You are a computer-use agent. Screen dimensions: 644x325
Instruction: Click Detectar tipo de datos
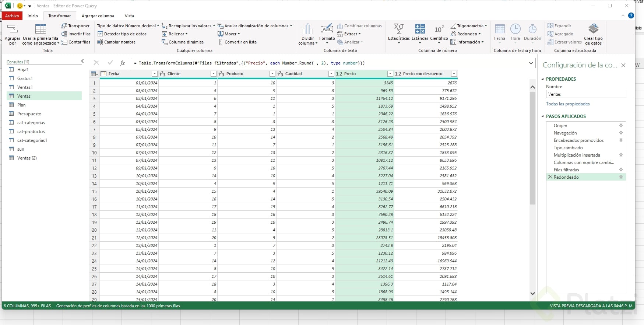[x=122, y=34]
